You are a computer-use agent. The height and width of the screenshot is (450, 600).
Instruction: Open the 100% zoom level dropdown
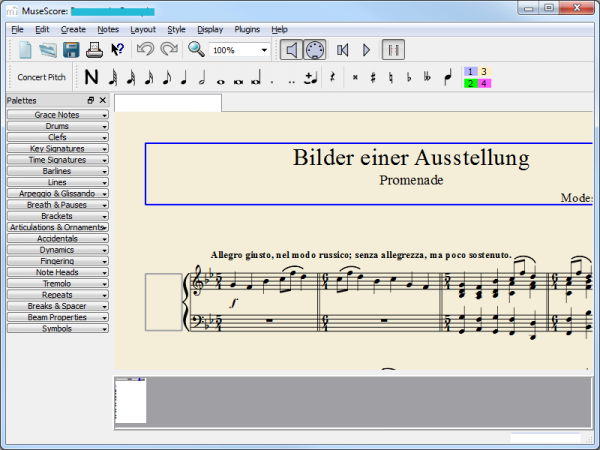239,50
